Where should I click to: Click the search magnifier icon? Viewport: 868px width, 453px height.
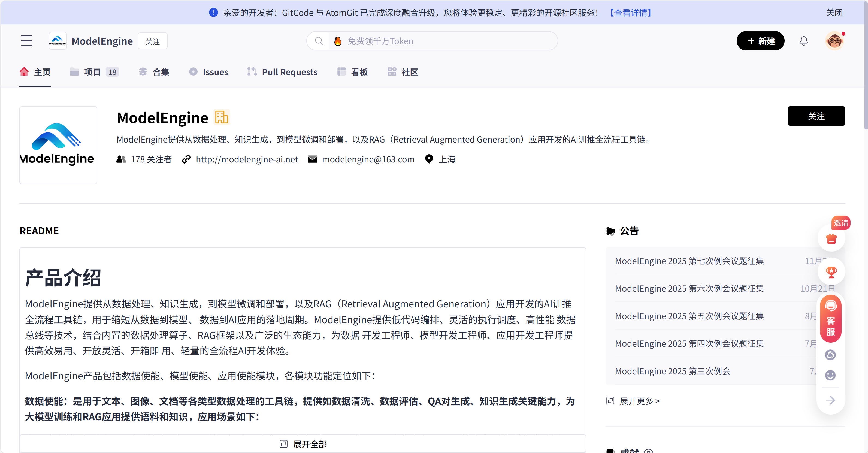point(319,41)
